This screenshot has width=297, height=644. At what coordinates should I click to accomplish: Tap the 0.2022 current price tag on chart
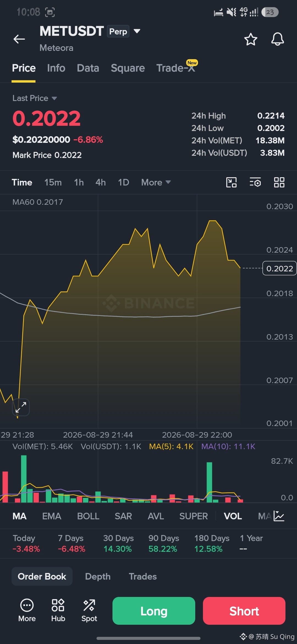(280, 268)
